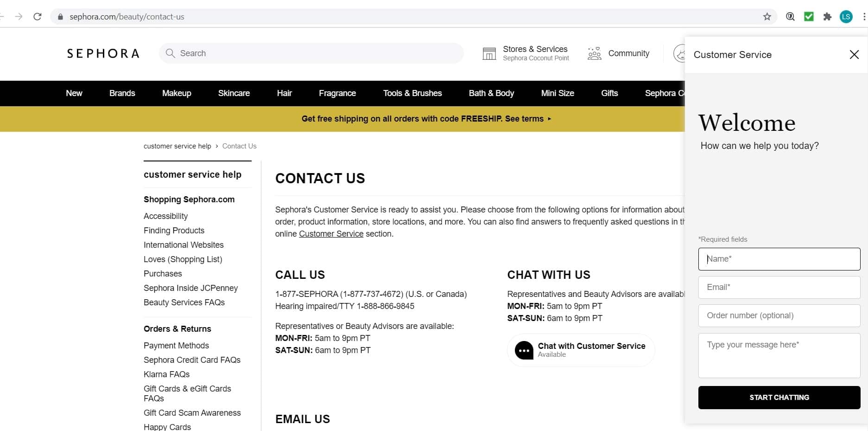868x431 pixels.
Task: Open the Happy Cards link
Action: click(x=167, y=427)
